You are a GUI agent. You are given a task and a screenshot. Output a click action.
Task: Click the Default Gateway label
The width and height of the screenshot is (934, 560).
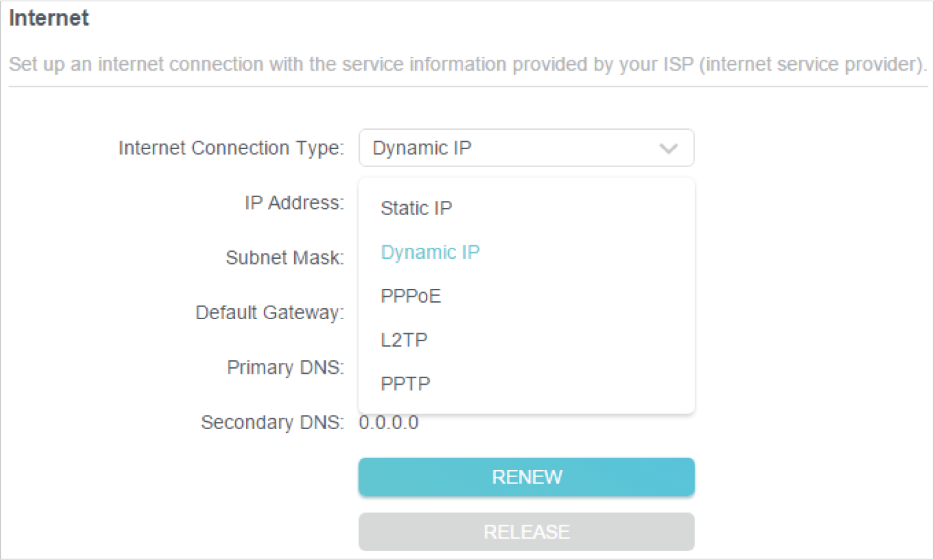(x=269, y=313)
